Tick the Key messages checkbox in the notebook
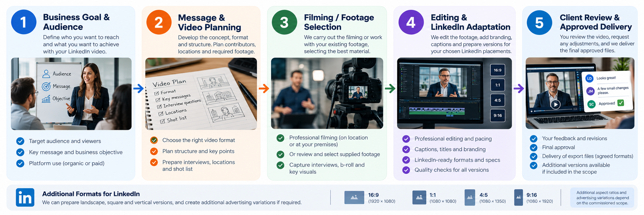The image size is (644, 215). 158,100
